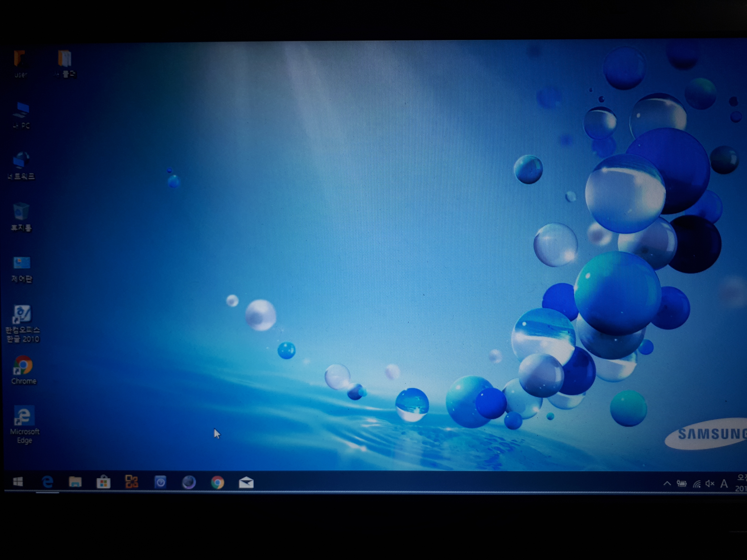
Task: Click the taskbar clock and date
Action: pos(741,483)
